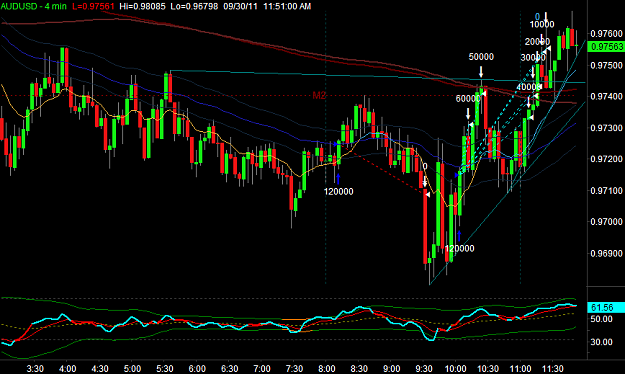Click the 5:30 time axis label
This screenshot has height=374, width=625.
coord(164,368)
